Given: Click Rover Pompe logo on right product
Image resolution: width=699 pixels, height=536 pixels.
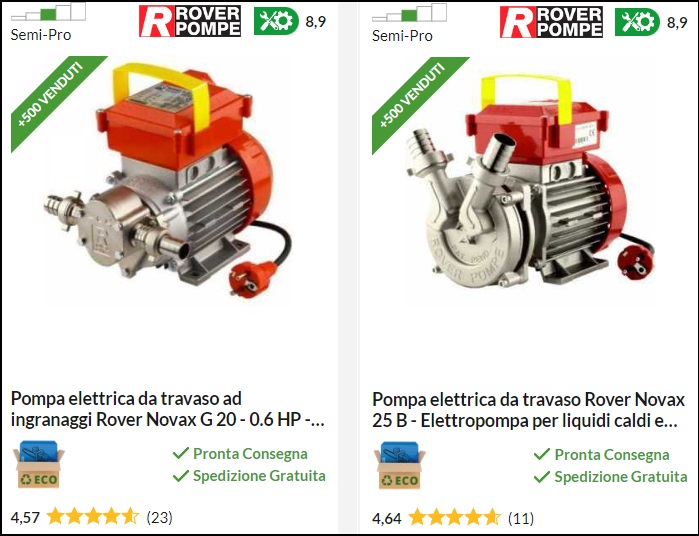Looking at the screenshot, I should click(x=551, y=22).
